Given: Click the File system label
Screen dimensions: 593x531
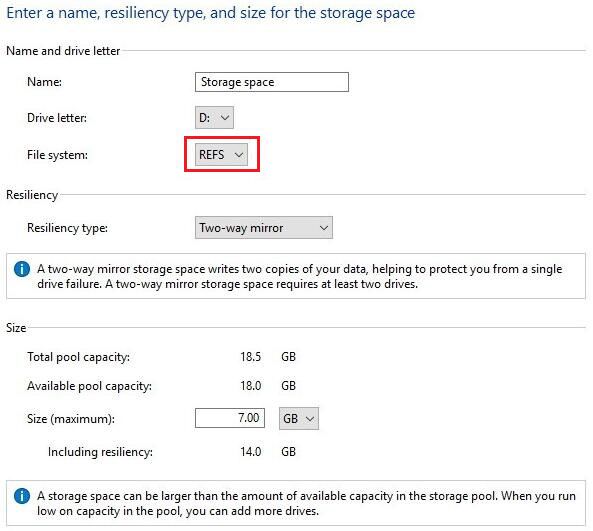Looking at the screenshot, I should click(x=57, y=155).
